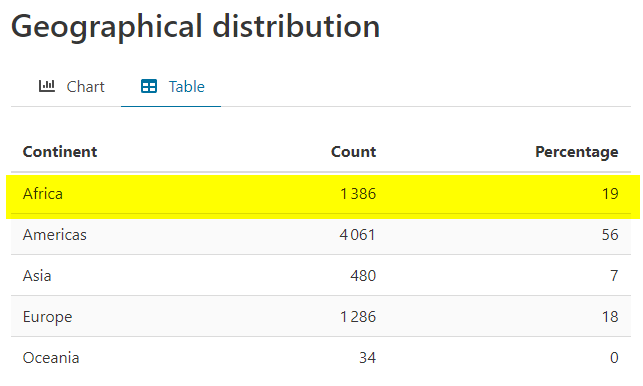Select the Table tab label
This screenshot has height=386, width=643.
[187, 87]
